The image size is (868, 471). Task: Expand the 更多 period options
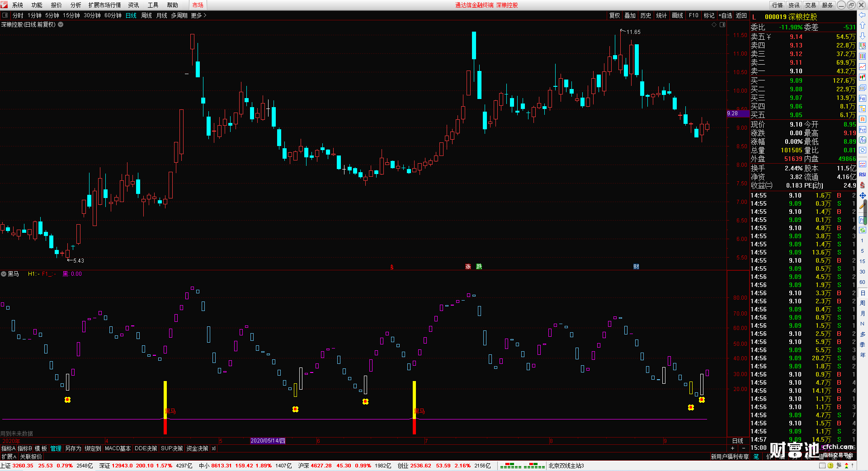point(198,15)
